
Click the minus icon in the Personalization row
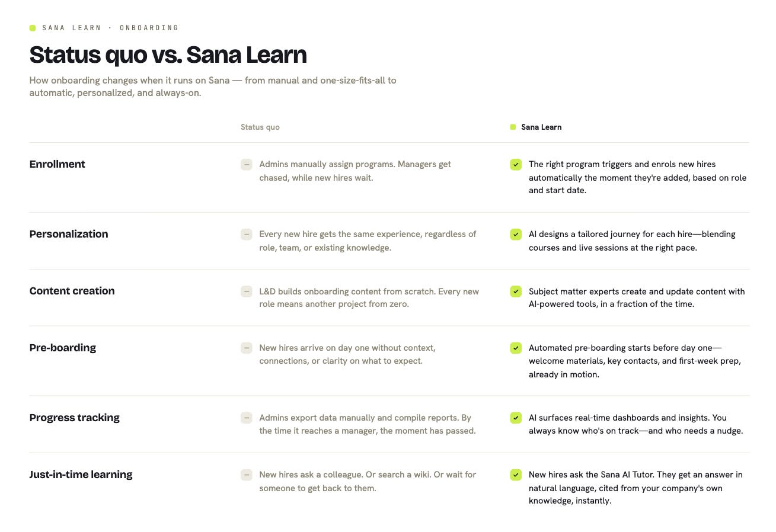click(x=247, y=234)
